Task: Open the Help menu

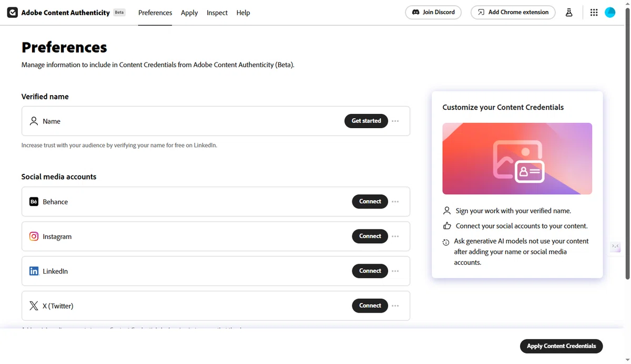Action: click(243, 13)
